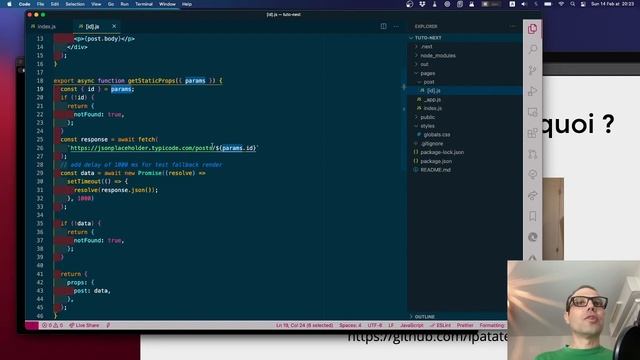This screenshot has width=640, height=360.
Task: Open the Go menu
Action: 111,4
